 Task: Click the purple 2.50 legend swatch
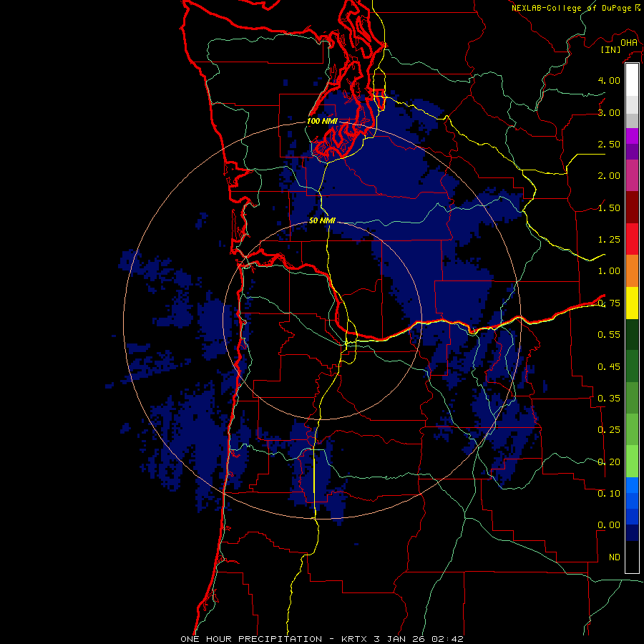(632, 144)
